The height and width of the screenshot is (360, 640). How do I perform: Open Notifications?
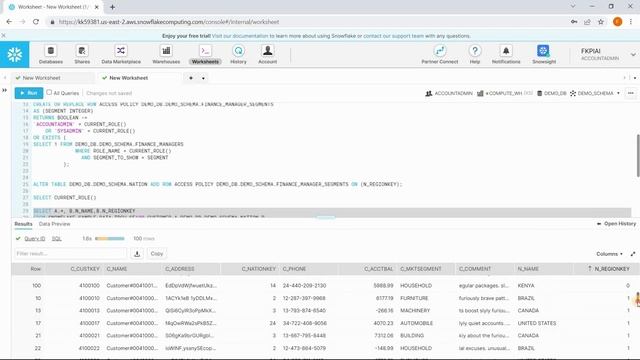pos(506,55)
